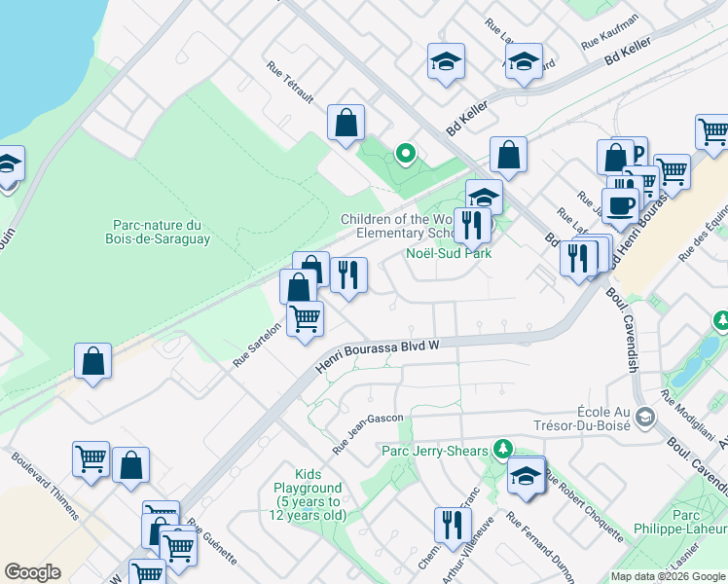
Task: Click the Rue Guénette street label
Action: [x=213, y=541]
